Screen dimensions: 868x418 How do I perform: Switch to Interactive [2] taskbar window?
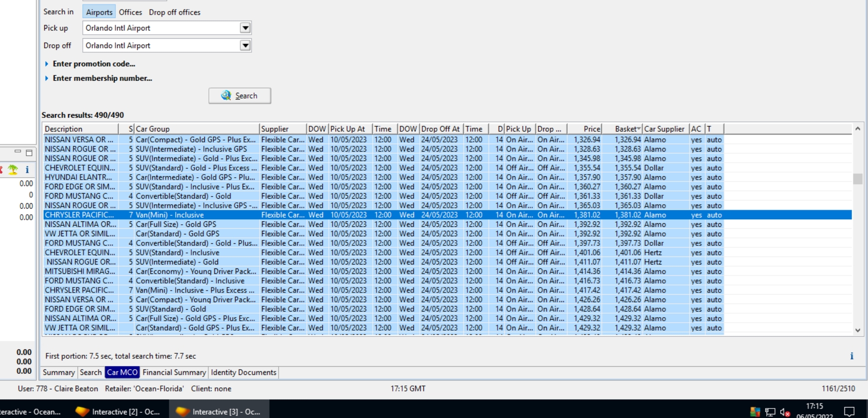(x=118, y=411)
